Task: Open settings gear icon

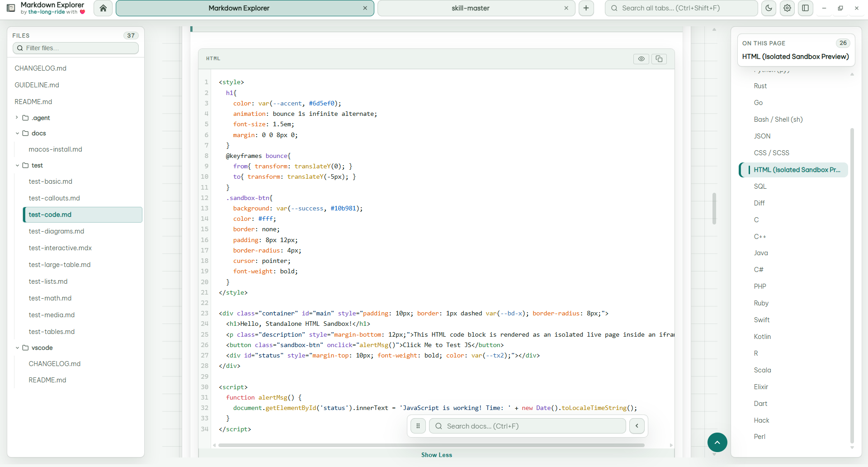Action: (787, 8)
